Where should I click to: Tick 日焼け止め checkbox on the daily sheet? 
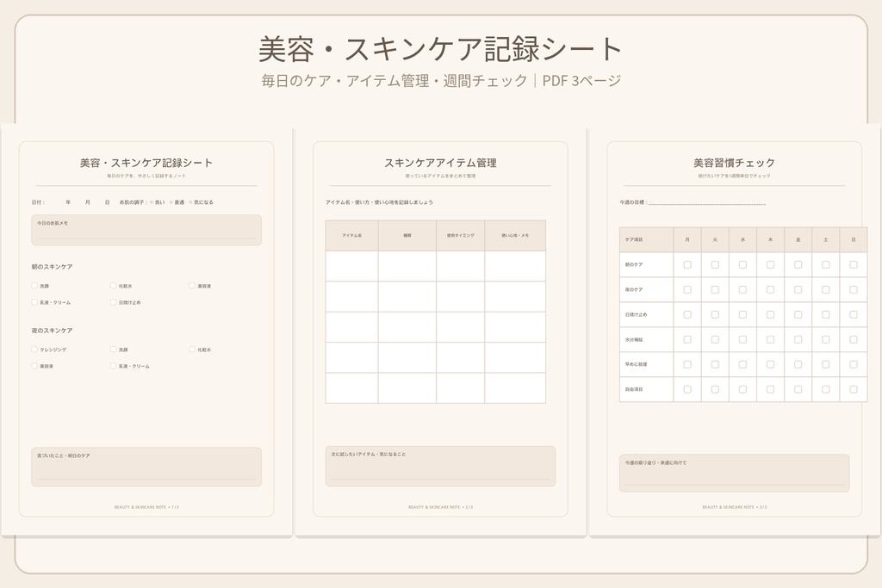point(113,302)
